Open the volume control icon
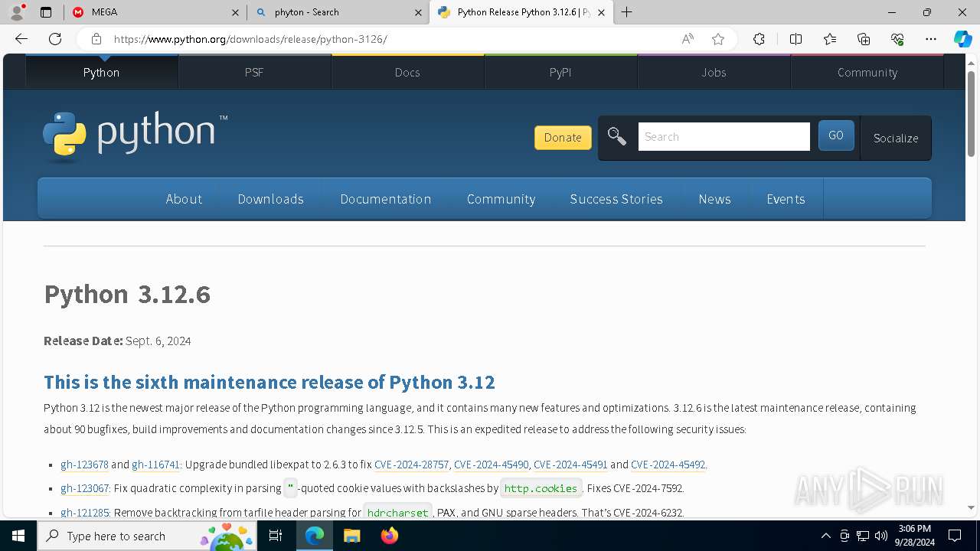 pos(880,536)
